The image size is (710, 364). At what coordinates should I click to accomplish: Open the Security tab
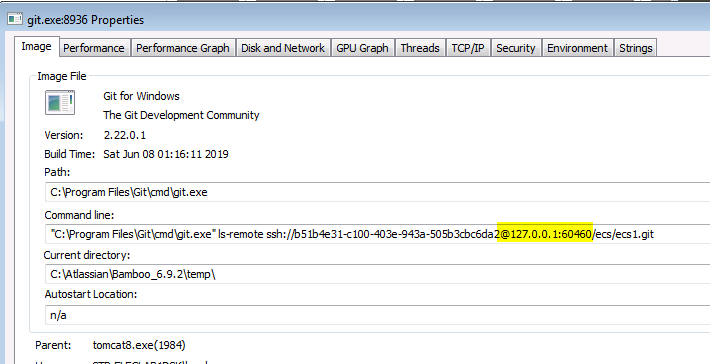(x=515, y=48)
